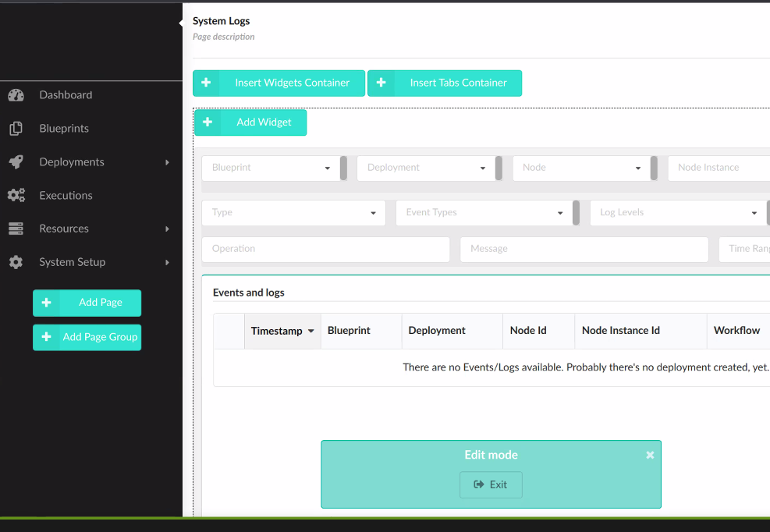The height and width of the screenshot is (532, 770).
Task: Click the Node Id column header
Action: [x=539, y=331]
